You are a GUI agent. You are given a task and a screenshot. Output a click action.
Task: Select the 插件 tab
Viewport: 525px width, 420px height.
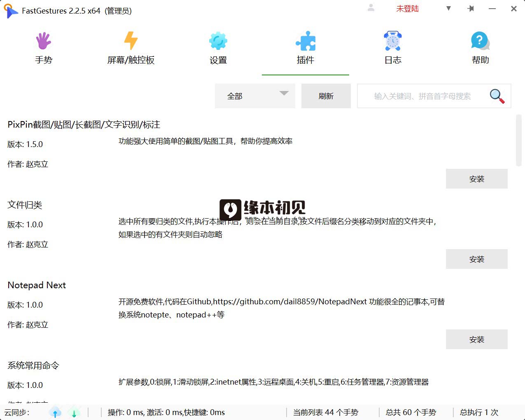coord(306,49)
